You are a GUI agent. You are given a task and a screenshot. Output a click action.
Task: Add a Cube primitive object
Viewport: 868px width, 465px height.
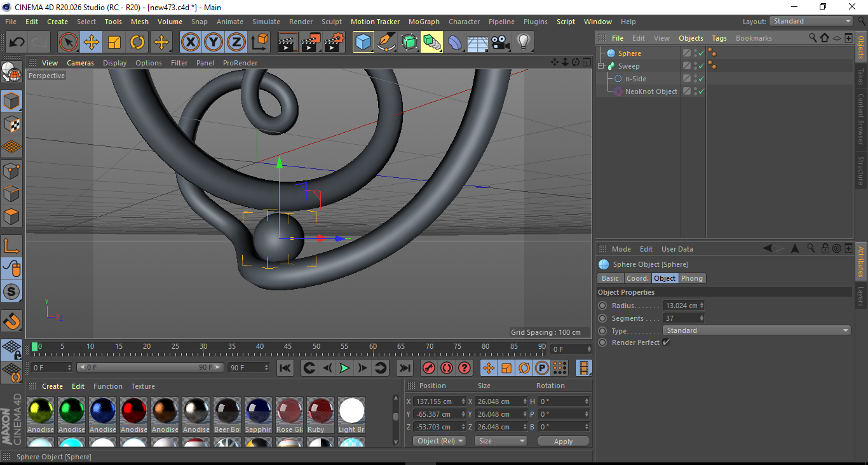(x=363, y=43)
